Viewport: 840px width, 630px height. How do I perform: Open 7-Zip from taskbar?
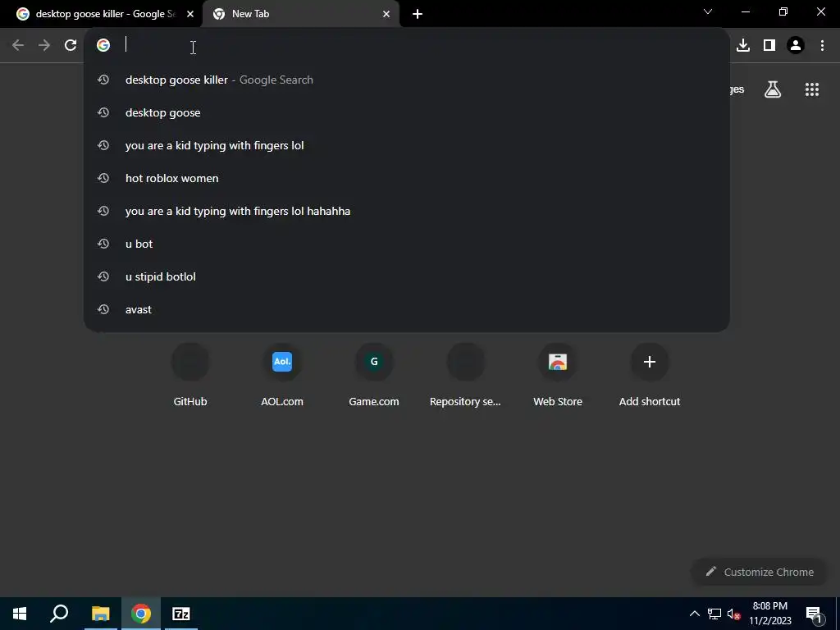(x=181, y=614)
